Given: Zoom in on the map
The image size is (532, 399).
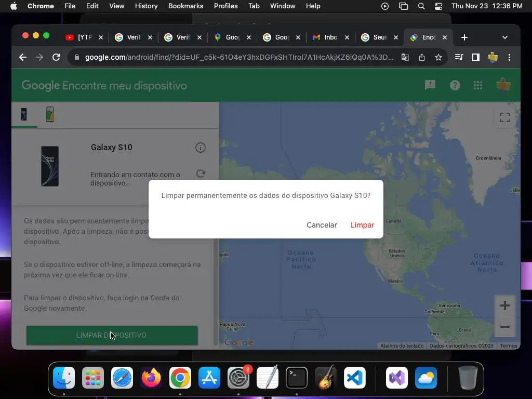Looking at the screenshot, I should click(x=505, y=305).
